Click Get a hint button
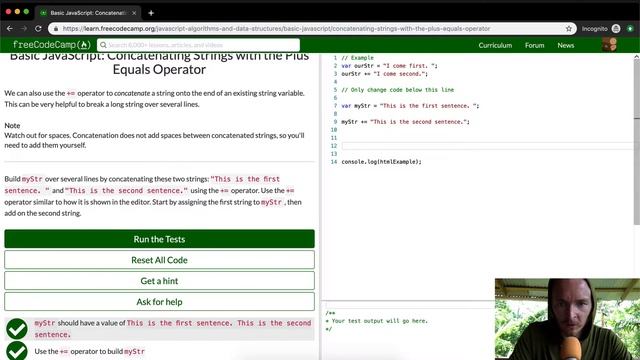Image resolution: width=640 pixels, height=360 pixels. 160,281
